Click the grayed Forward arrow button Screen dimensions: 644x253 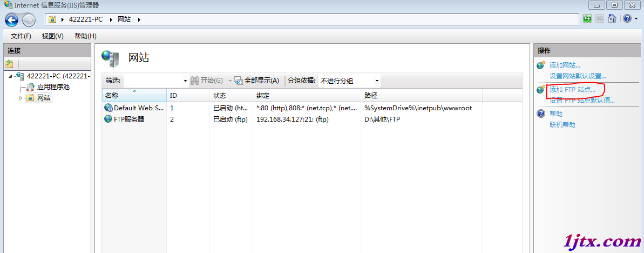click(29, 20)
